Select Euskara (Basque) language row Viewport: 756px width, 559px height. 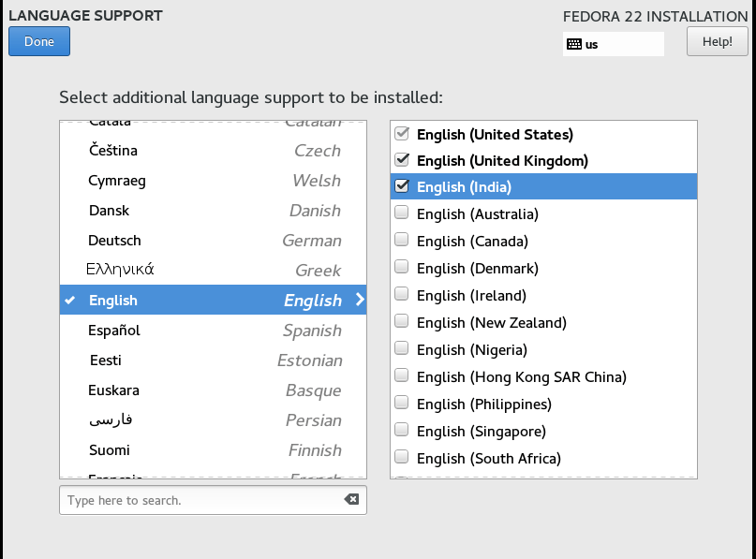[x=213, y=390]
